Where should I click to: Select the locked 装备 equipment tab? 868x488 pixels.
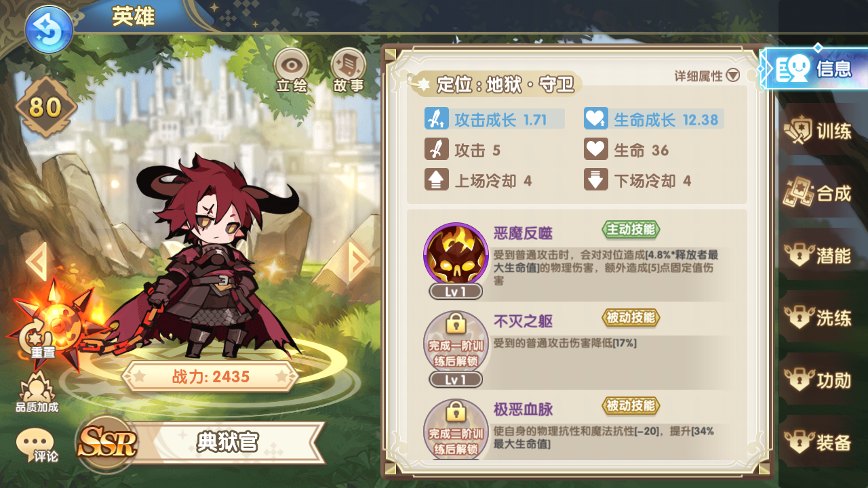point(819,443)
